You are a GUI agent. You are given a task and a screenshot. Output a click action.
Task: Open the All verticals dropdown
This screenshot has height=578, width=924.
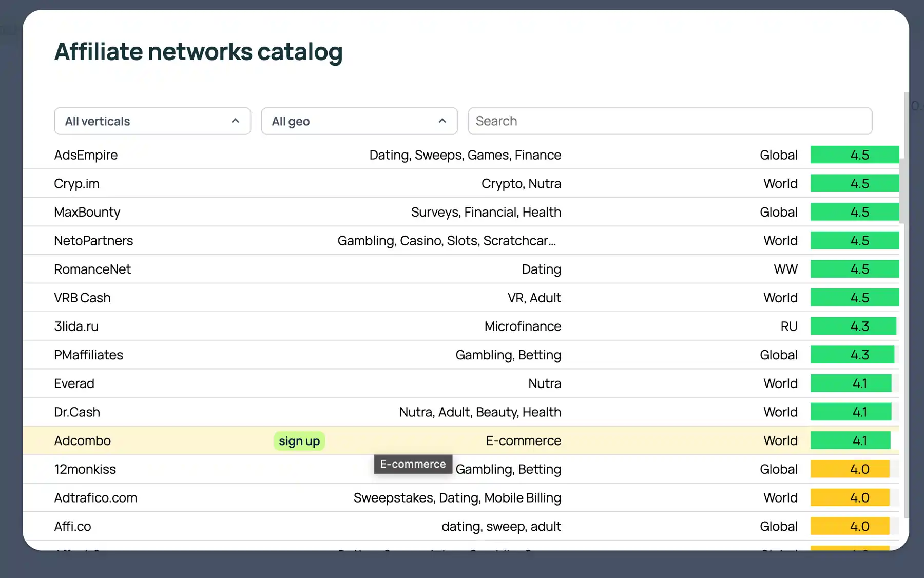(152, 121)
